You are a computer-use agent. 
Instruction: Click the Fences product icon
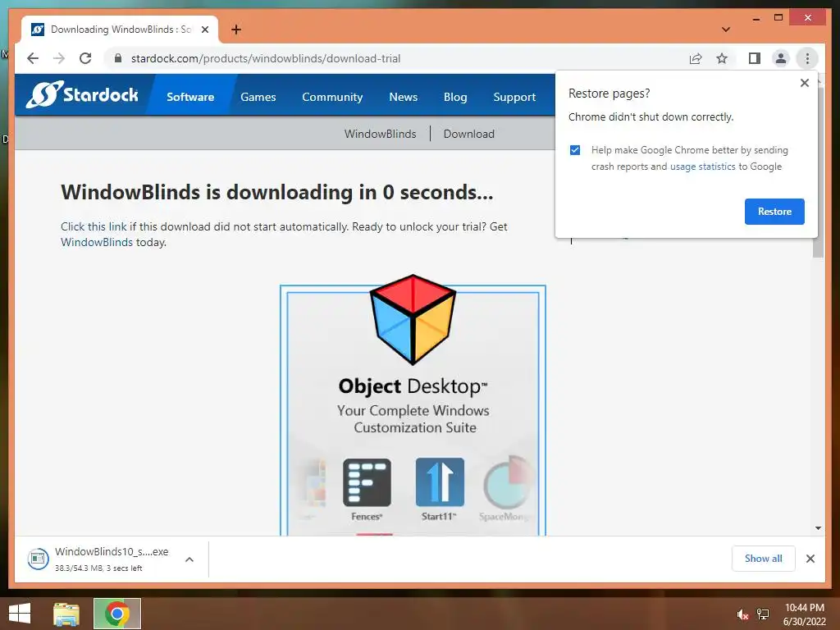367,482
